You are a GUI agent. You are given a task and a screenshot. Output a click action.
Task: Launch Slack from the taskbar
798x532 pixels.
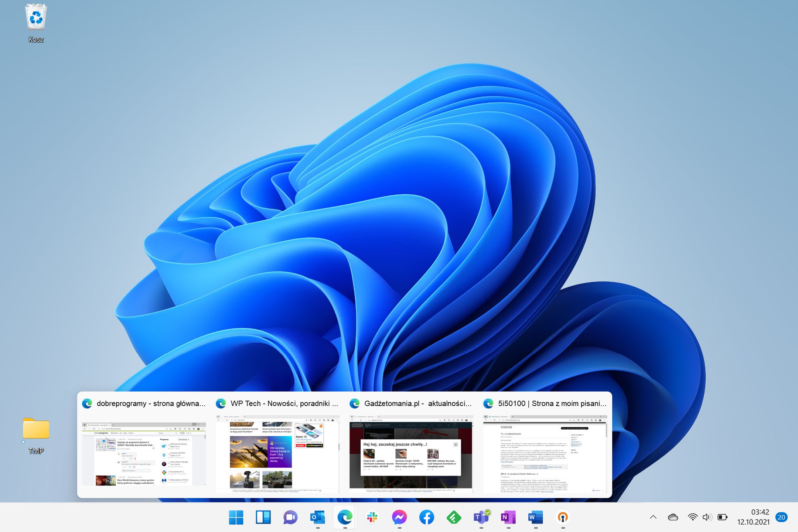click(372, 518)
